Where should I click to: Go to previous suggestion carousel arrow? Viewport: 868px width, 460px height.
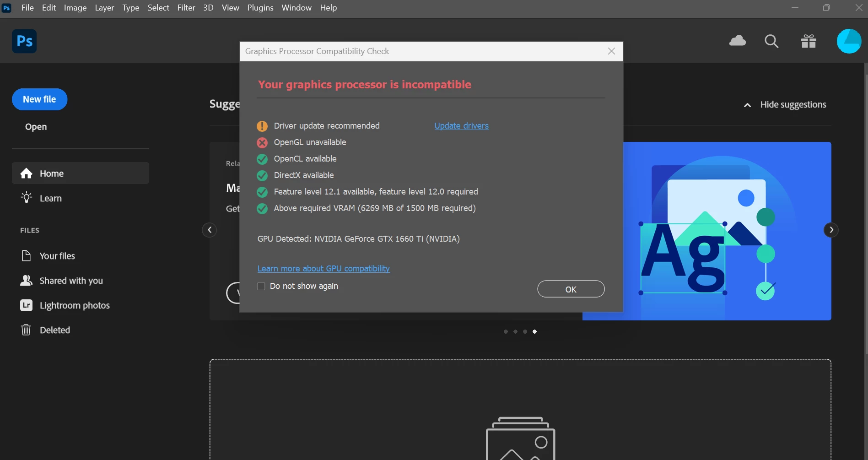point(209,230)
